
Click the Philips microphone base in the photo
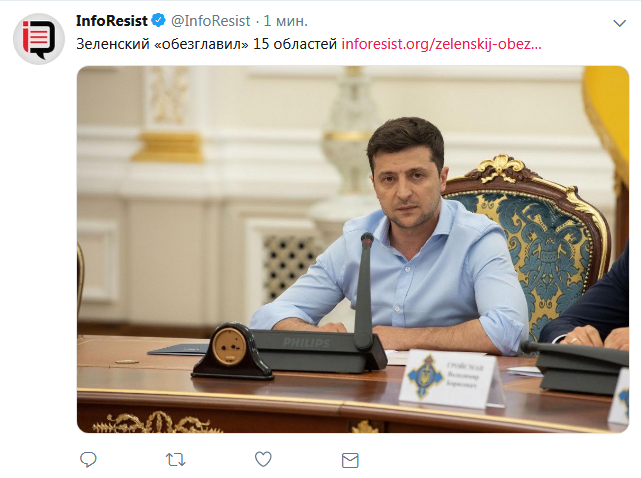[x=319, y=351]
